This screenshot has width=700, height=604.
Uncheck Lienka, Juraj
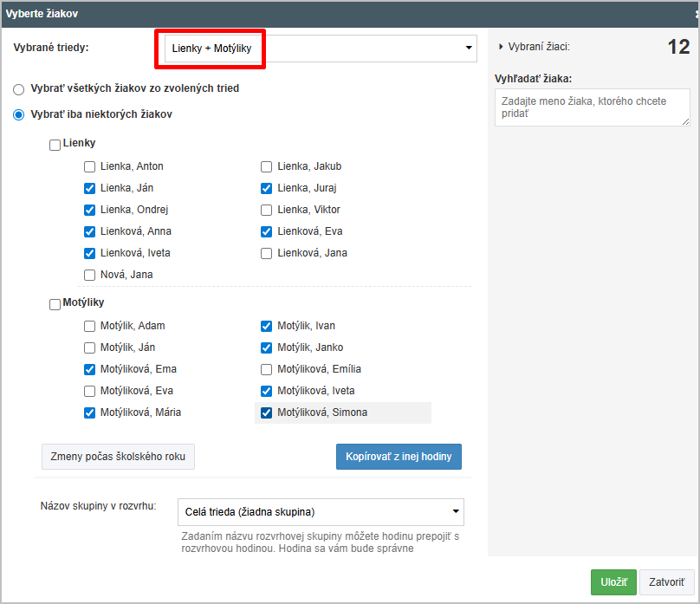point(267,188)
